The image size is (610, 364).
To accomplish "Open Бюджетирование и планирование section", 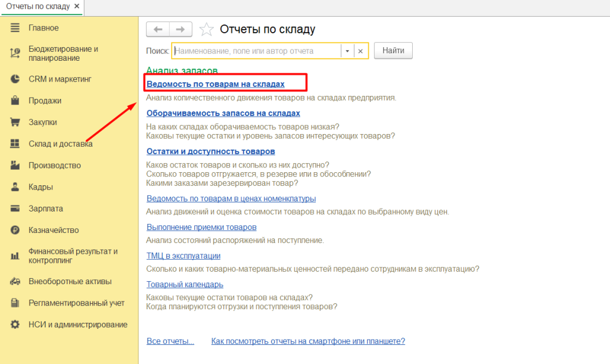I will pos(63,53).
